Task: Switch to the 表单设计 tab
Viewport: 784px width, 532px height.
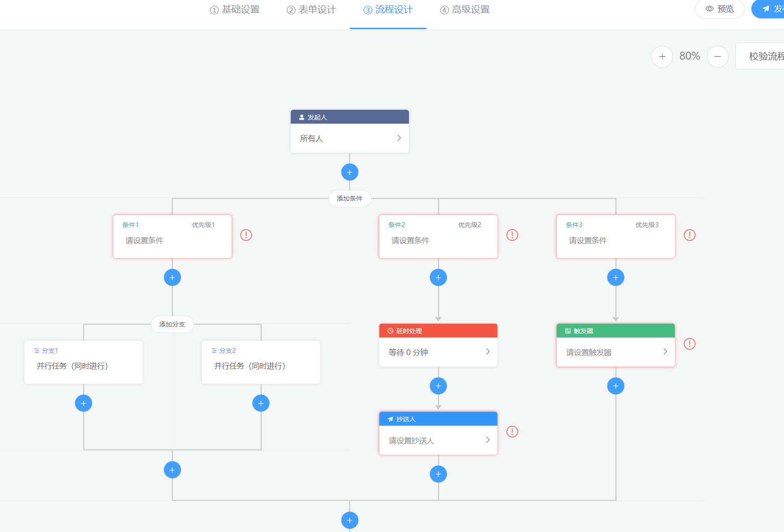Action: (311, 10)
